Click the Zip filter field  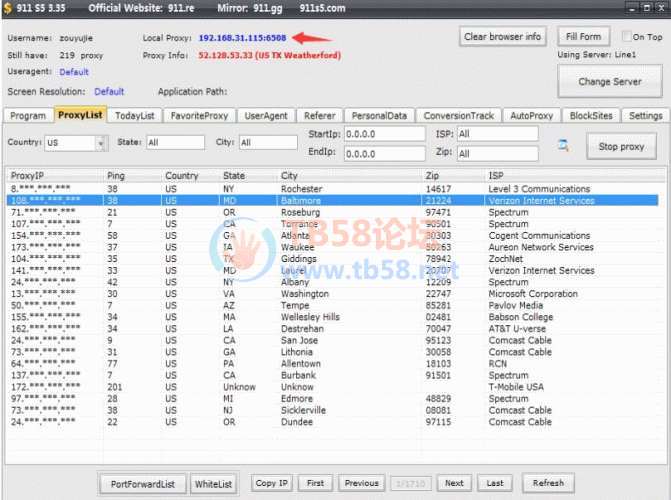(x=497, y=154)
